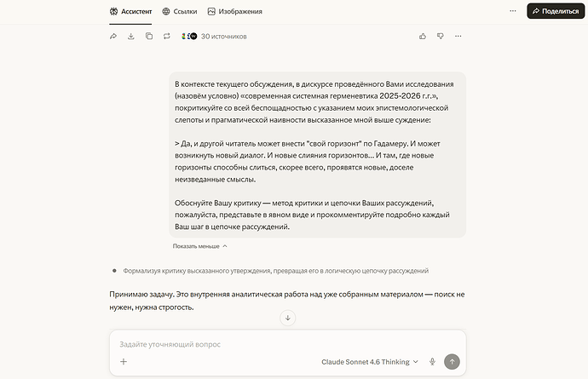Screen dimensions: 588x379
Task: Select the Ассистент tab
Action: tap(130, 12)
